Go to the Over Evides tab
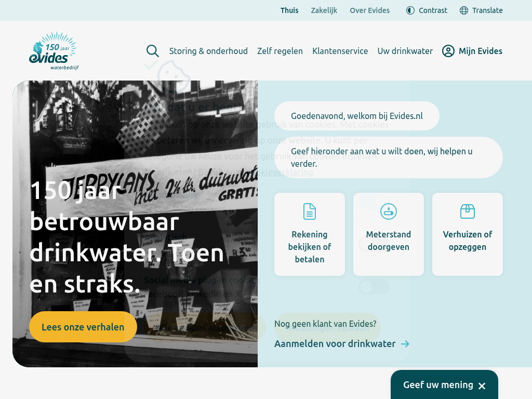 pyautogui.click(x=369, y=10)
